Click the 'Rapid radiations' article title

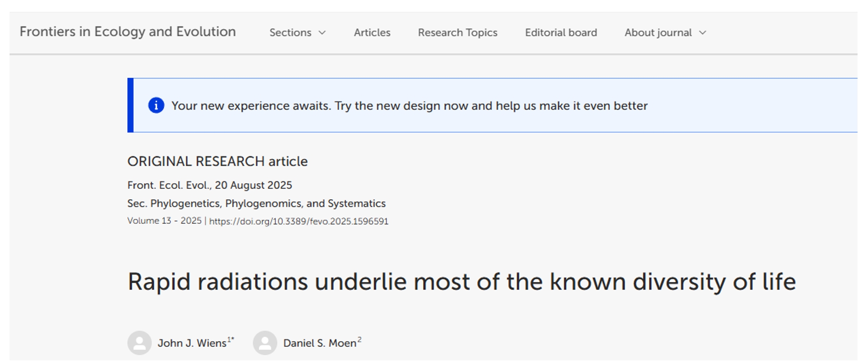(x=461, y=282)
